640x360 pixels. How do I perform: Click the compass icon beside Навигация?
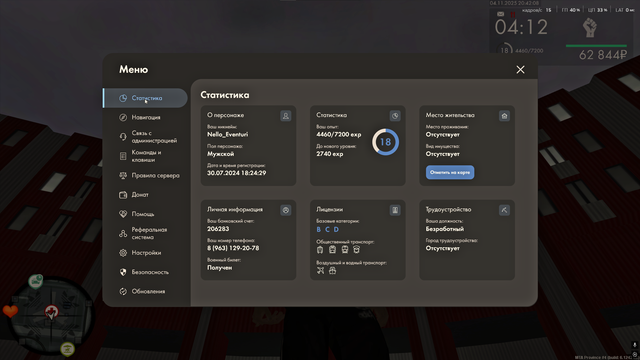[x=123, y=117]
